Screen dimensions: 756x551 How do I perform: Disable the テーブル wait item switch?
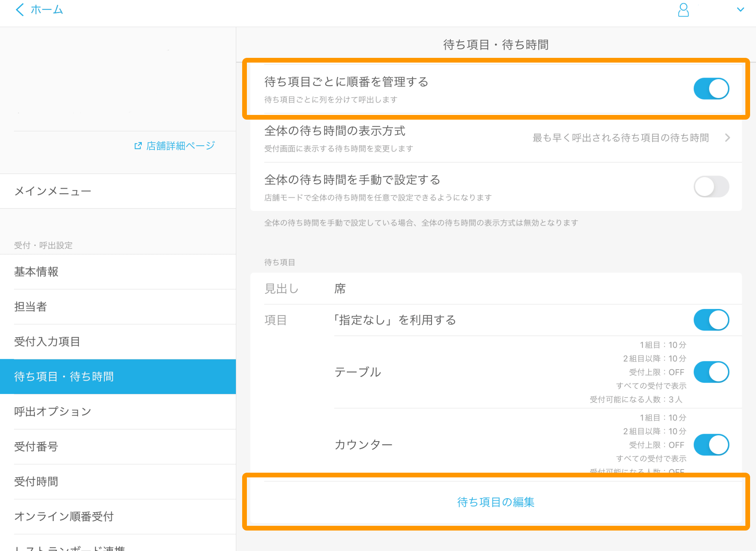pos(711,372)
